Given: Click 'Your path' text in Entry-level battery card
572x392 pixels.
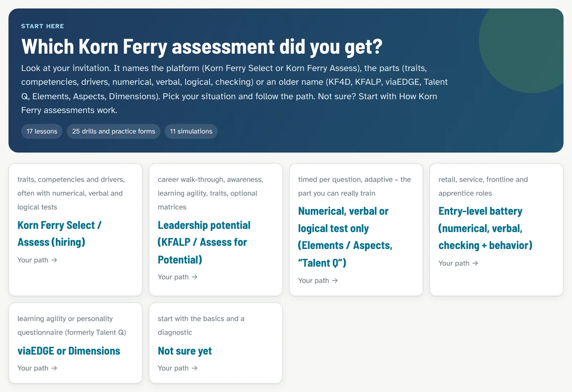Looking at the screenshot, I should click(454, 263).
